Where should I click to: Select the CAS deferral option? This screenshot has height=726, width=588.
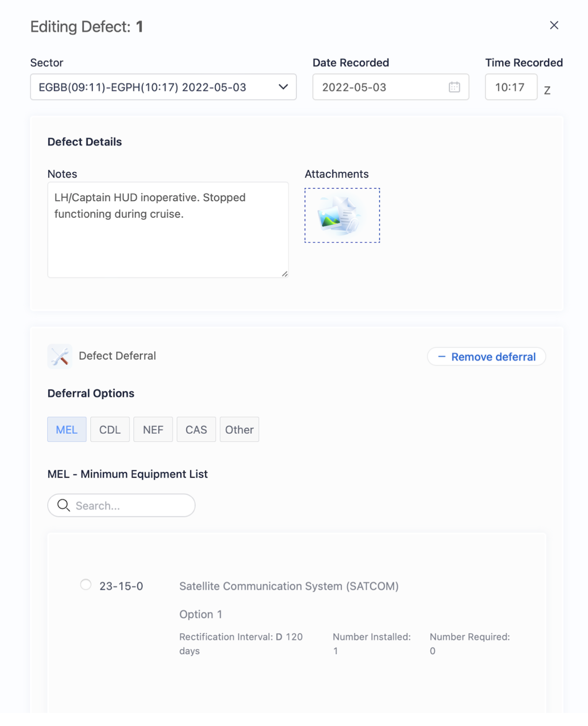(196, 430)
